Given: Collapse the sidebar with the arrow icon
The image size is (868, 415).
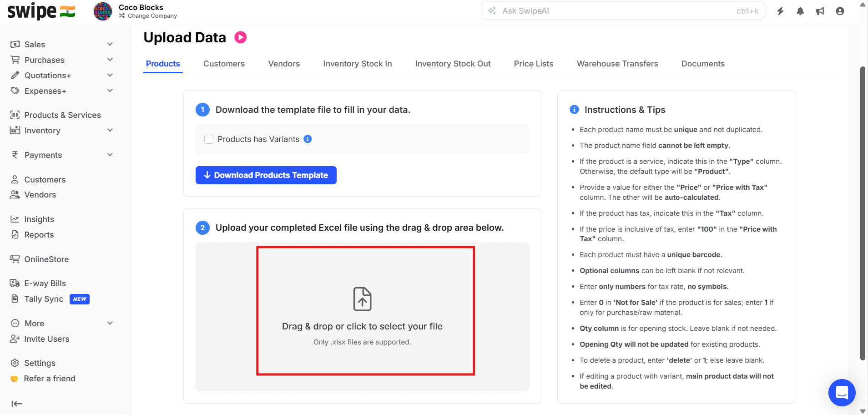Looking at the screenshot, I should pos(16,404).
